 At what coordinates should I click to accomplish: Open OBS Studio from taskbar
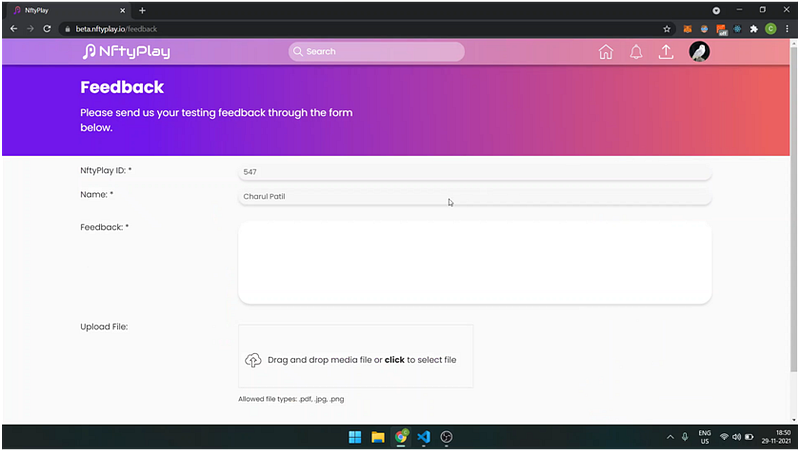(446, 437)
